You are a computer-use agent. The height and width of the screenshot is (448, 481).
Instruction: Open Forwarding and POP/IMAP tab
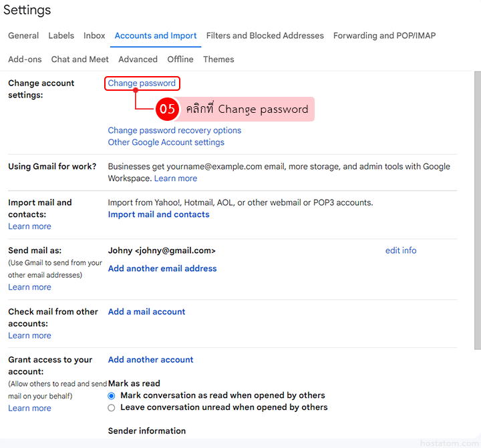[384, 36]
